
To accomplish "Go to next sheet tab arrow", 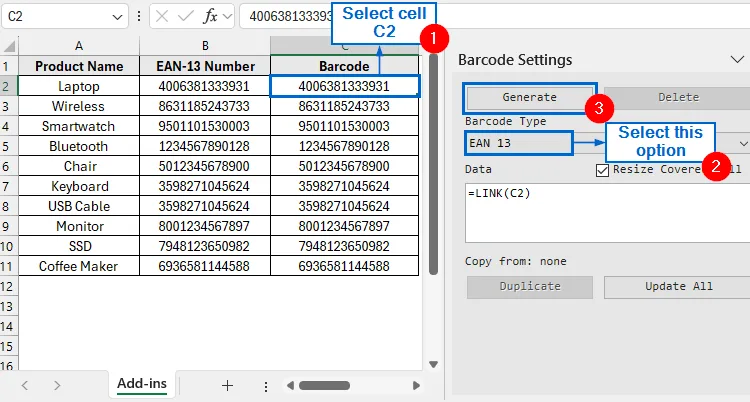I will (x=57, y=385).
